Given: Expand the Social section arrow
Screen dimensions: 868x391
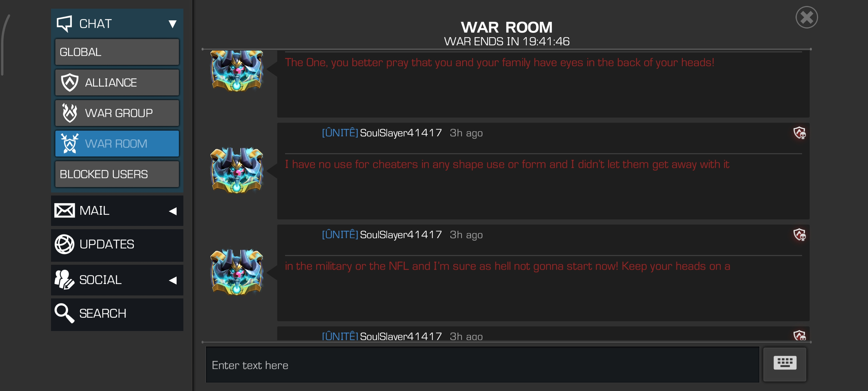Looking at the screenshot, I should coord(173,280).
